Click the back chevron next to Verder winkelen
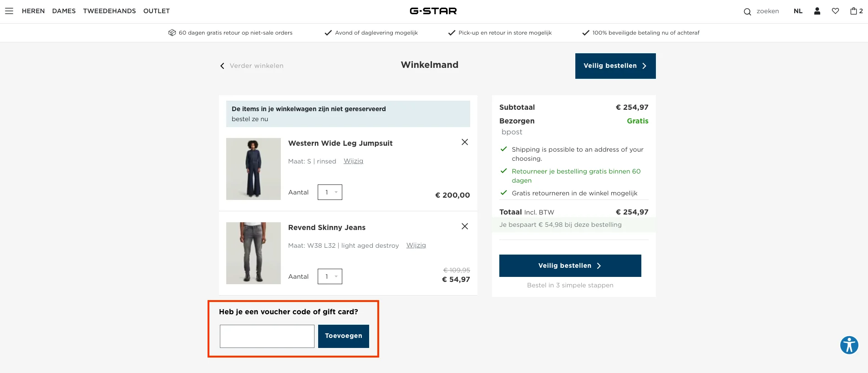Viewport: 868px width, 373px height. (222, 66)
